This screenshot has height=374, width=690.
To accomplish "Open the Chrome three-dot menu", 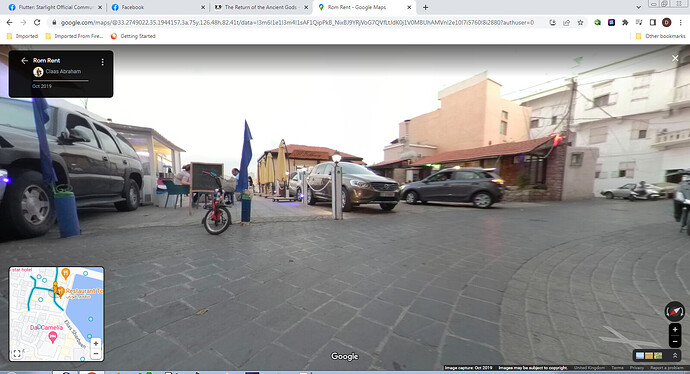I will point(681,22).
